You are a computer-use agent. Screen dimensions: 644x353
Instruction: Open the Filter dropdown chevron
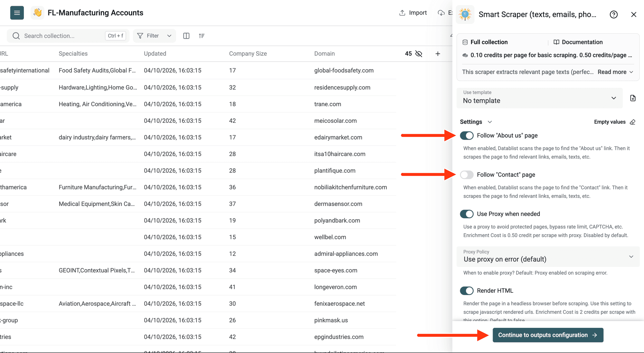pyautogui.click(x=169, y=36)
